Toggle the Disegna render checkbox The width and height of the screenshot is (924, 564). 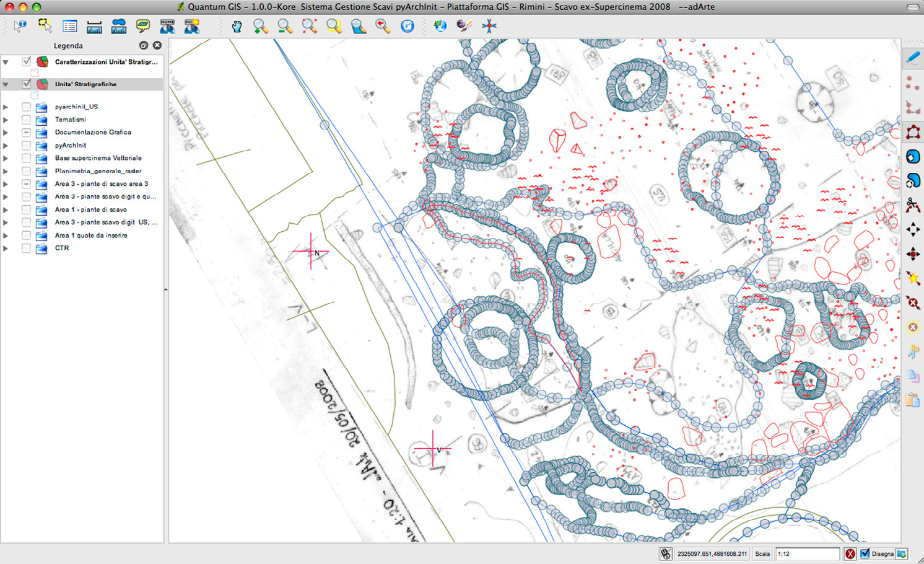865,553
